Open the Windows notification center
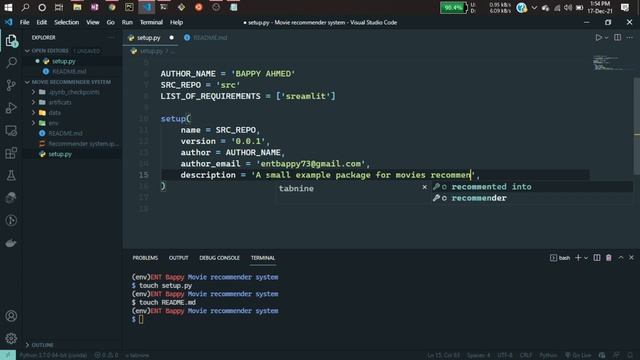Screen dimensions: 640x360 tap(624, 7)
